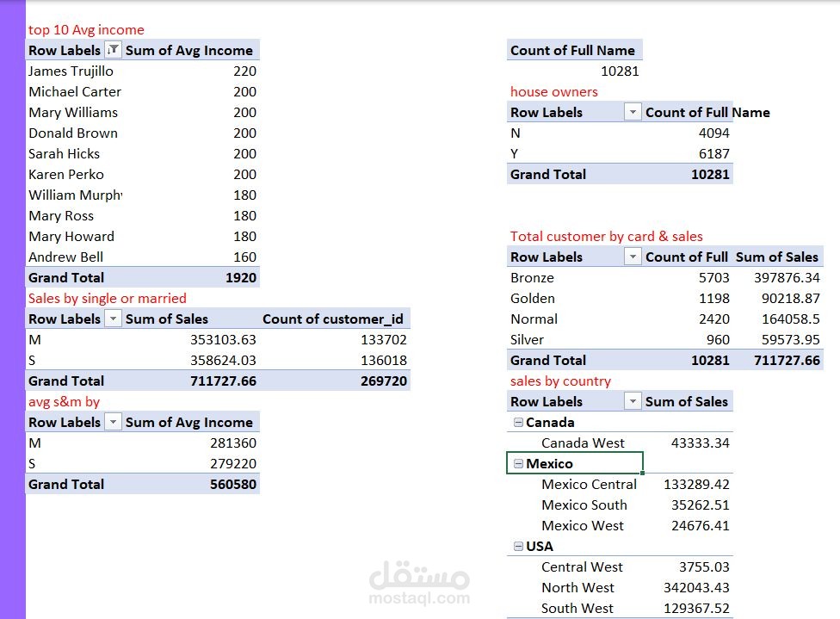Open Row Labels dropdown in sales by country table
This screenshot has height=619, width=840.
coord(633,401)
